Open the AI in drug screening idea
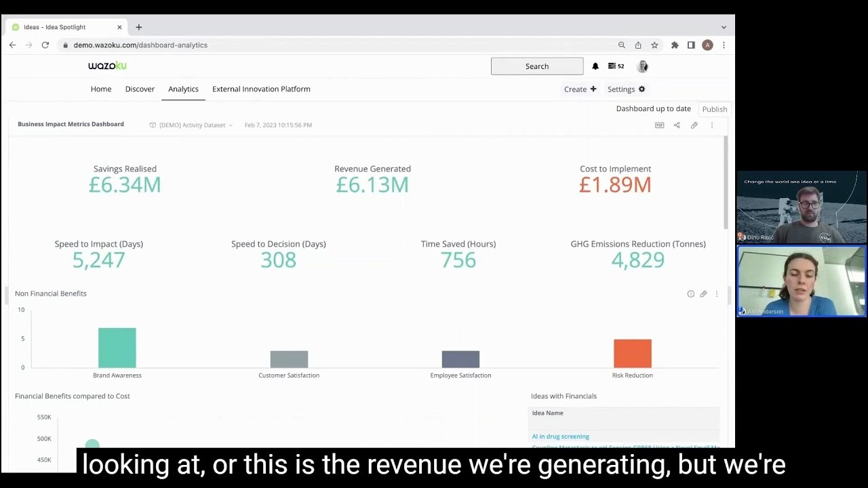868x488 pixels. (560, 436)
